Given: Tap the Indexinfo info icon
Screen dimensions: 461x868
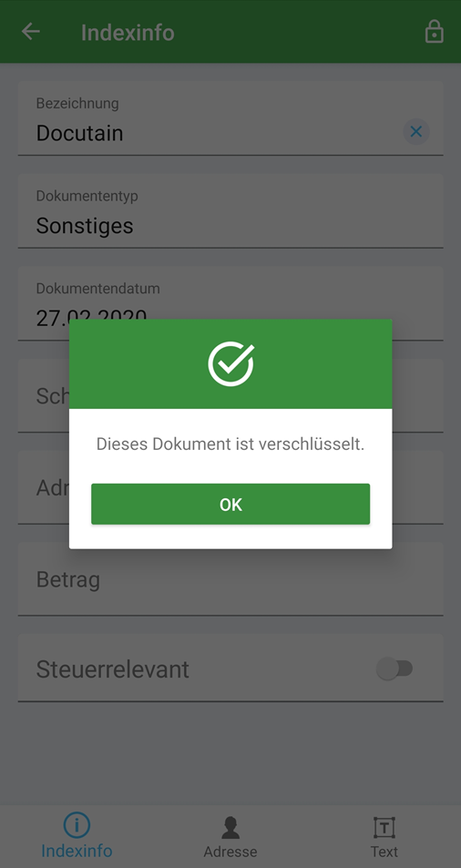Looking at the screenshot, I should [x=77, y=825].
